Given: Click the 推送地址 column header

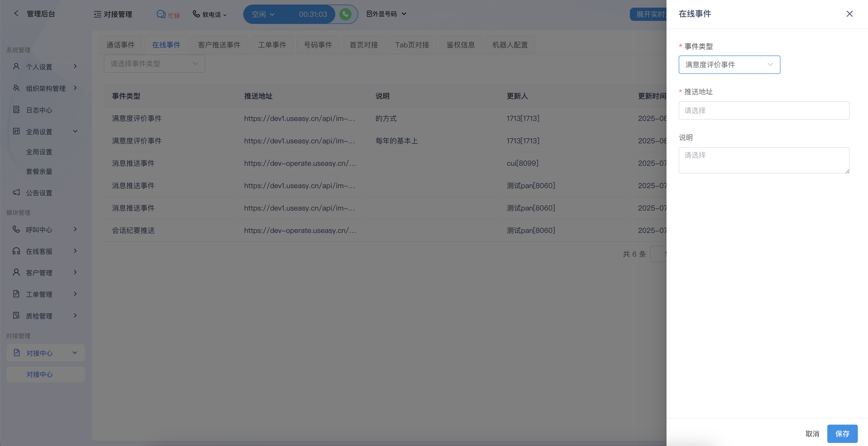Looking at the screenshot, I should (258, 96).
